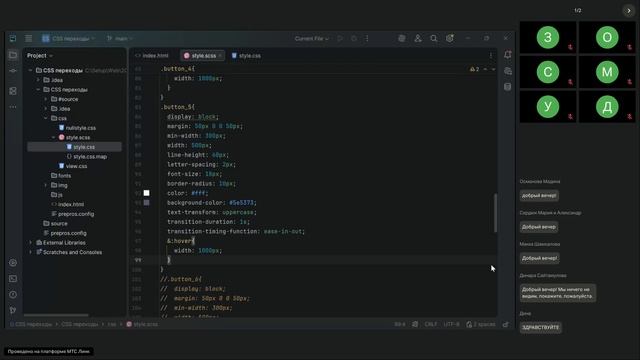Click the white #fff color swatch
The height and width of the screenshot is (360, 640).
click(x=147, y=193)
